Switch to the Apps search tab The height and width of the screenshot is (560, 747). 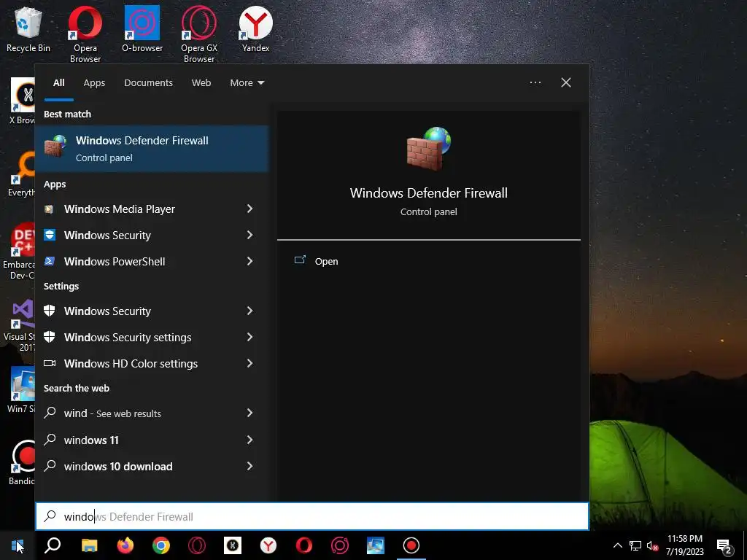click(x=94, y=83)
